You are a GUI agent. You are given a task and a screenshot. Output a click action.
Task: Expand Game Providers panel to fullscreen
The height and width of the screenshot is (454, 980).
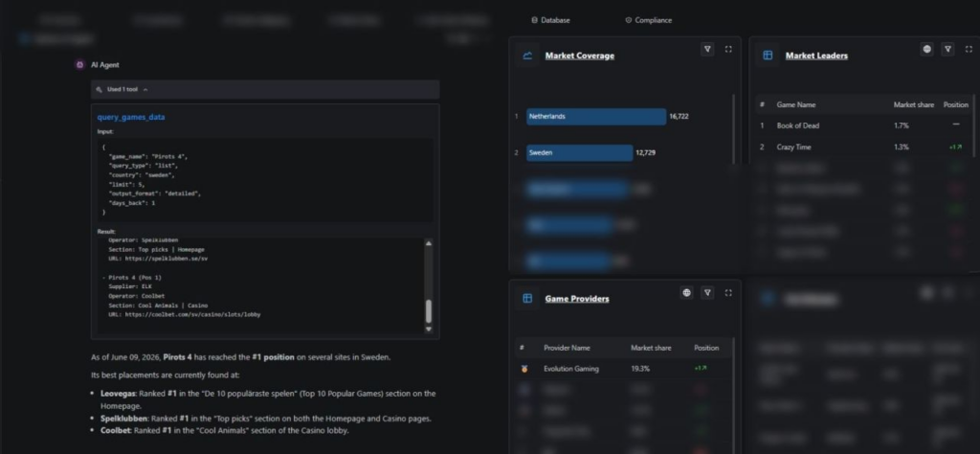tap(728, 293)
